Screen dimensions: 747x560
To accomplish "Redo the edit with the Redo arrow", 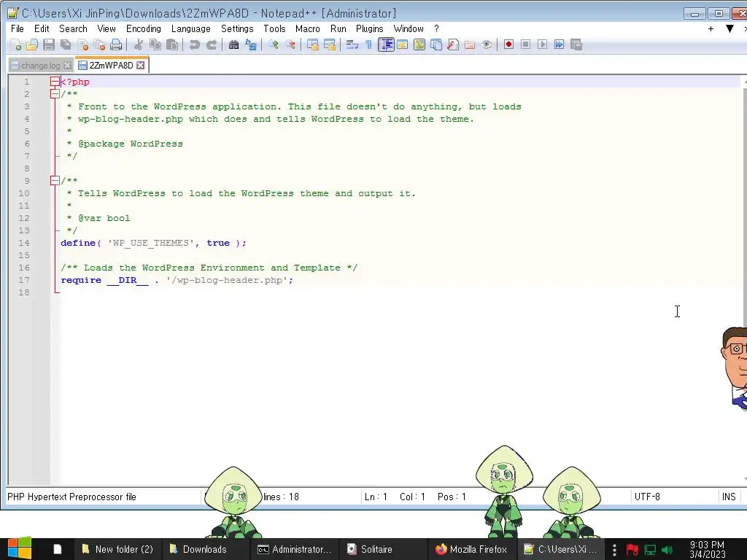I will tap(212, 44).
